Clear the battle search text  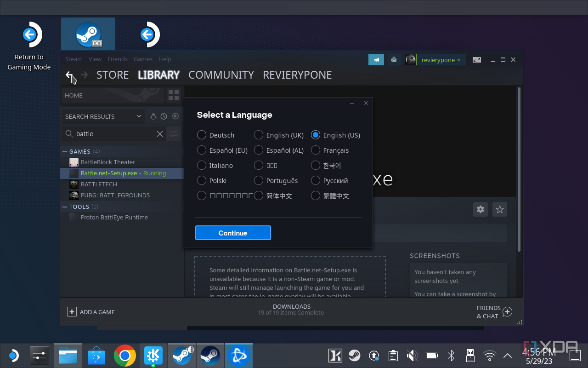point(160,134)
